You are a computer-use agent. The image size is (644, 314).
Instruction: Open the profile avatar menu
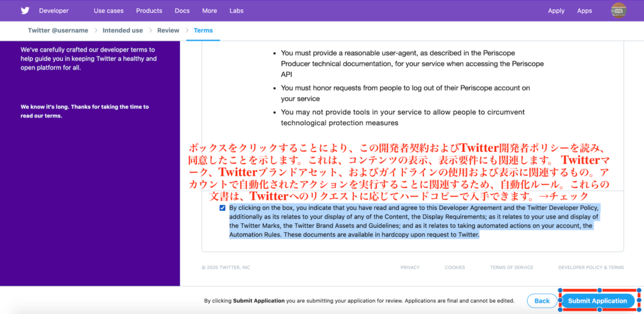point(619,11)
